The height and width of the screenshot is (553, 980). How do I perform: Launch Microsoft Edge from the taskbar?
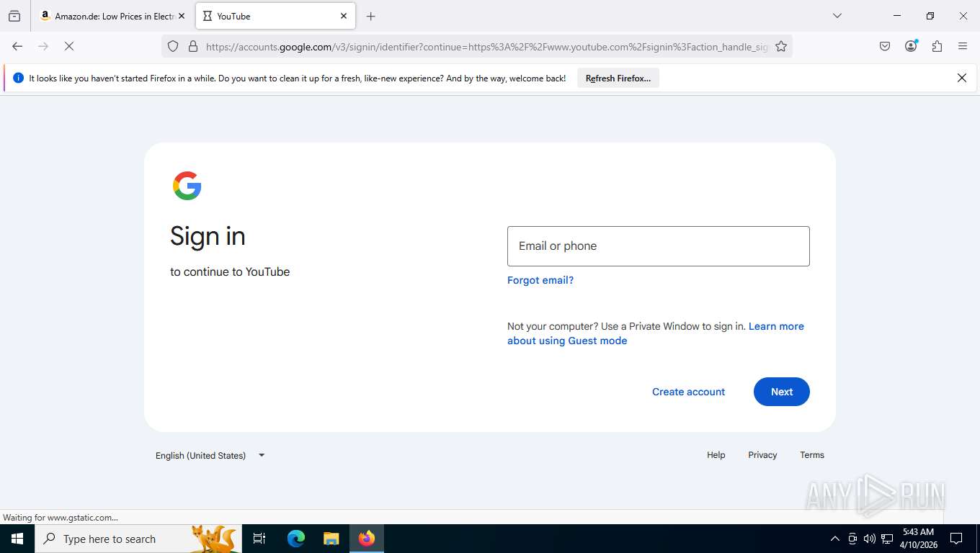(x=296, y=539)
